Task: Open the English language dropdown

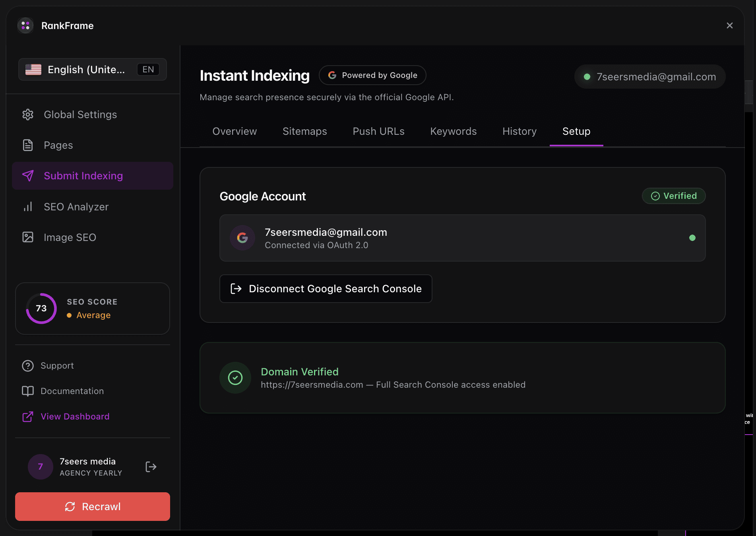Action: coord(93,70)
